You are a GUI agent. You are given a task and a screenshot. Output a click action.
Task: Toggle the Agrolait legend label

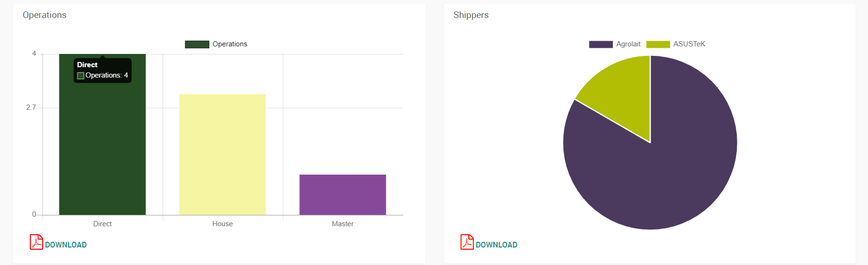pos(628,44)
